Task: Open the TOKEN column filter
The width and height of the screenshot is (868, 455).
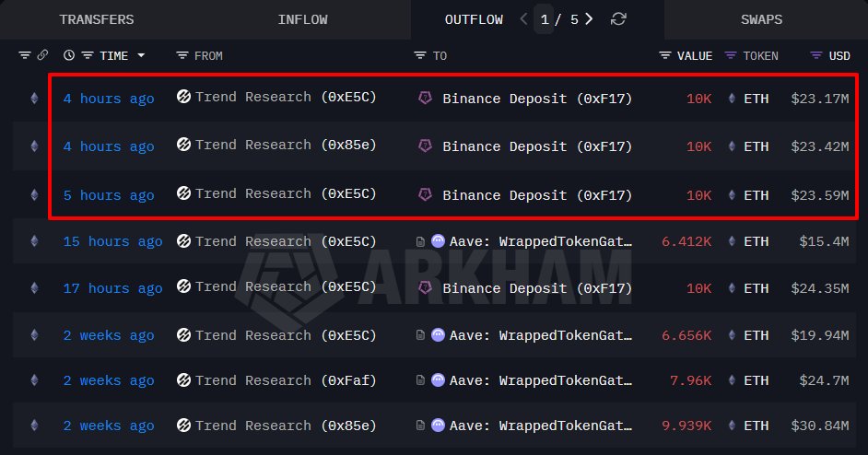Action: pos(731,55)
